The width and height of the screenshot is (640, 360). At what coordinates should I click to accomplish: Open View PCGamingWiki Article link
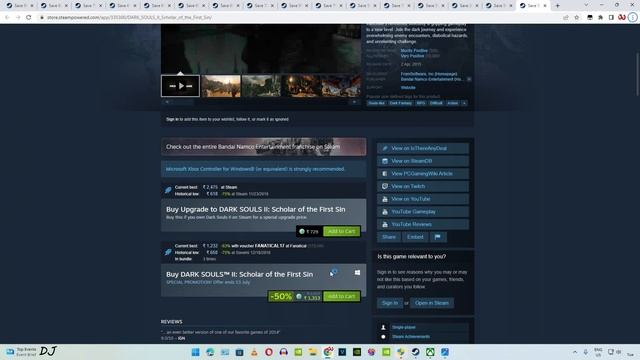pyautogui.click(x=423, y=173)
